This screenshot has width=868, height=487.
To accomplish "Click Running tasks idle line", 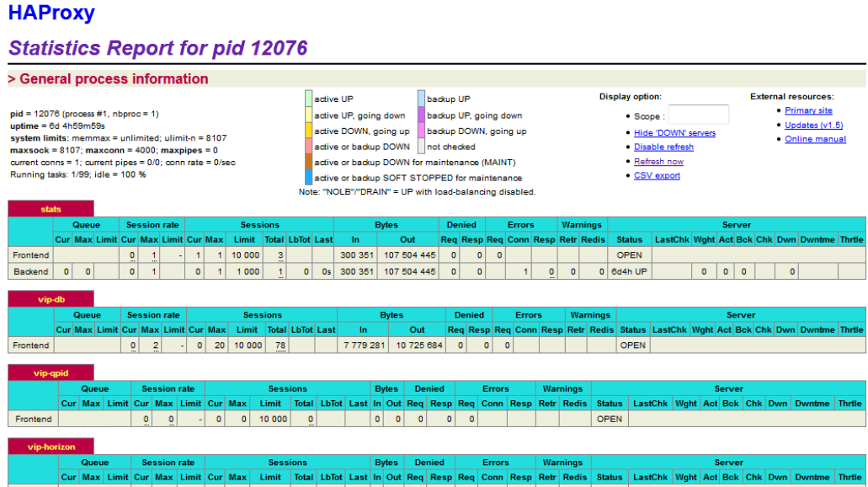I will click(78, 174).
